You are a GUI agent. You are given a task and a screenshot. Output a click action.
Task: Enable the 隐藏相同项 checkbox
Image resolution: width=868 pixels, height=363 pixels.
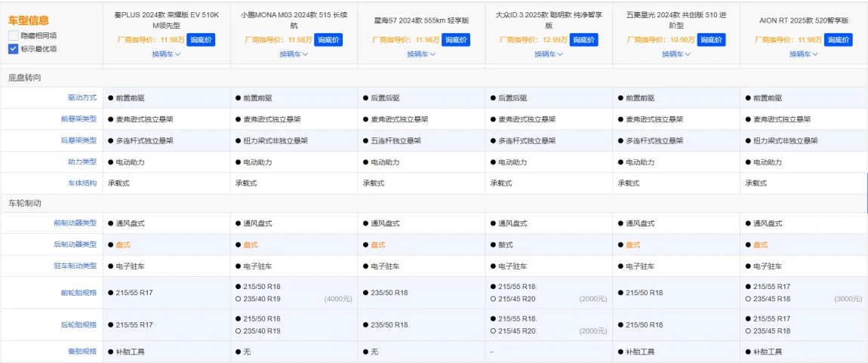(14, 35)
